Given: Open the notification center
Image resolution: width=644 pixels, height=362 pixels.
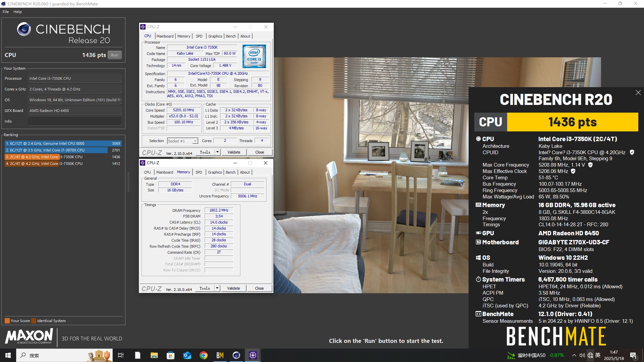Looking at the screenshot, I should [633, 355].
